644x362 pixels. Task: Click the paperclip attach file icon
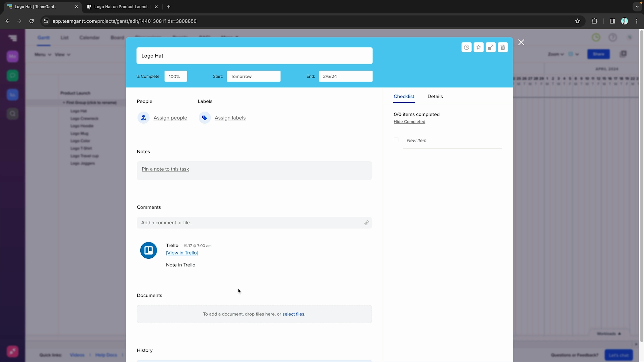[x=366, y=223]
